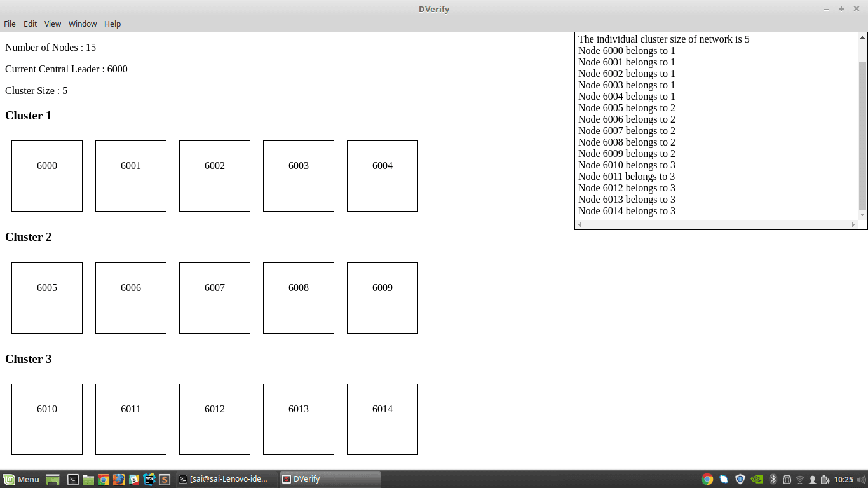The image size is (868, 488).
Task: Click node box 6002
Action: [215, 176]
